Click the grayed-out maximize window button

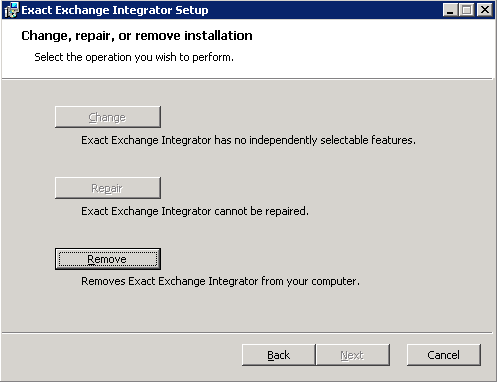(466, 10)
